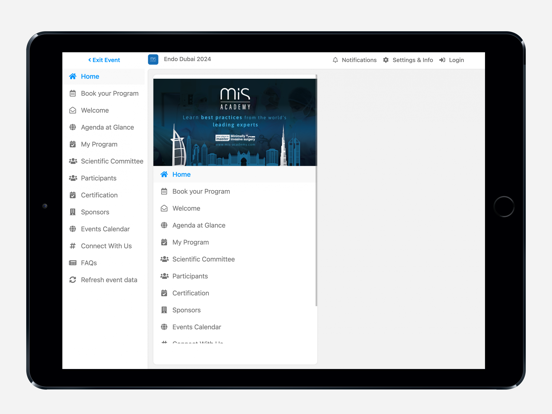552x414 pixels.
Task: Click the Notifications bell icon
Action: tap(335, 60)
